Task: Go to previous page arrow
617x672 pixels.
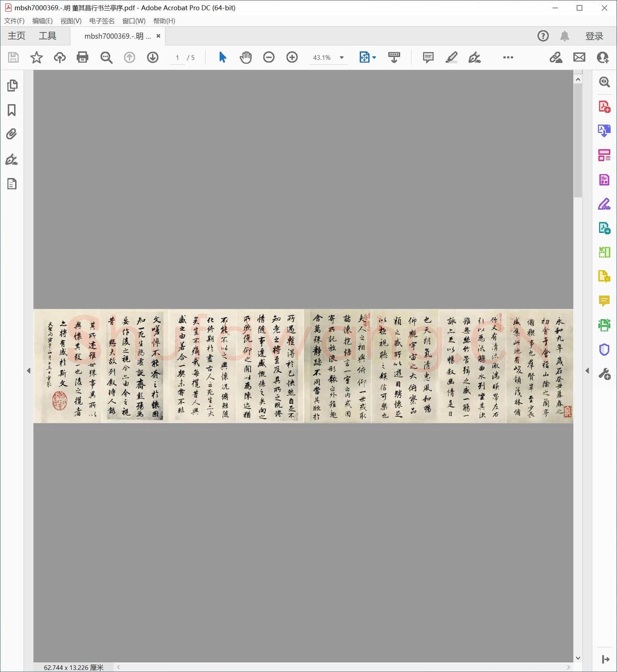Action: point(130,57)
